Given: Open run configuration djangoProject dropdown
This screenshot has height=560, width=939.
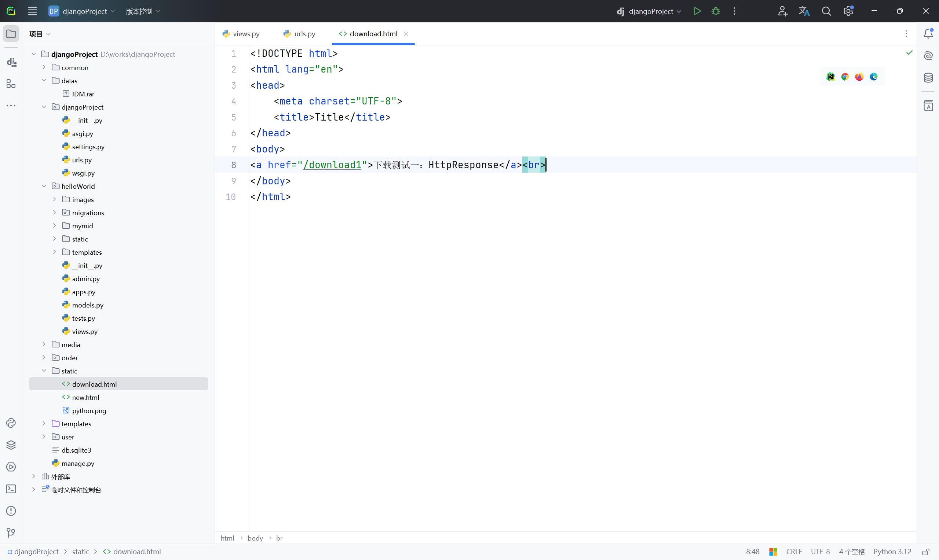Looking at the screenshot, I should [x=649, y=11].
